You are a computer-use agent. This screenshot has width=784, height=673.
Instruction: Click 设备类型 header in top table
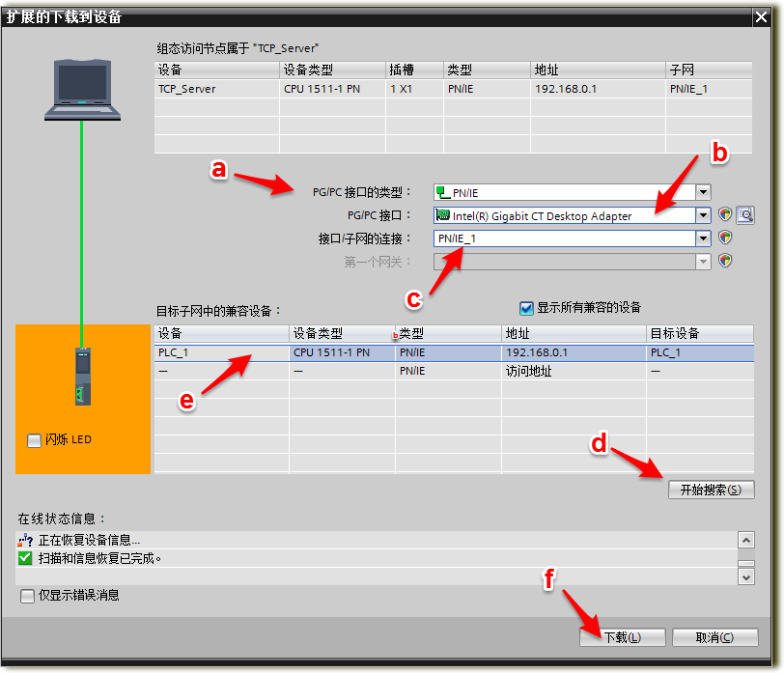point(332,70)
